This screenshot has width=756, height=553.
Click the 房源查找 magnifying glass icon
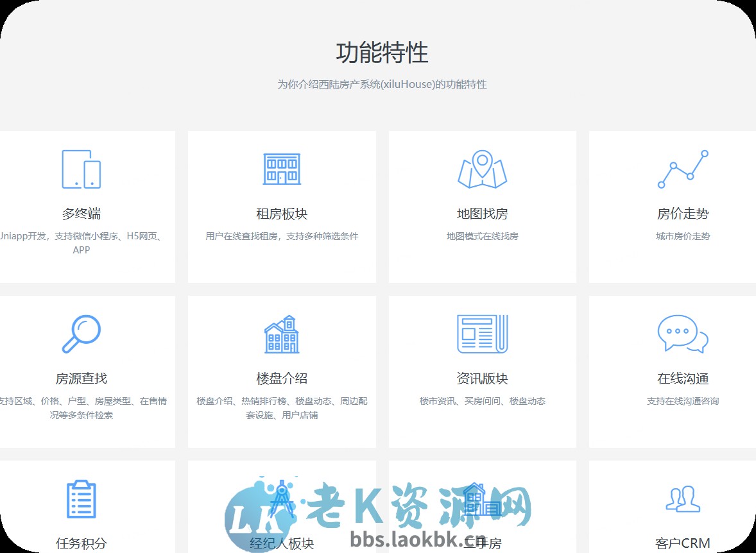81,333
